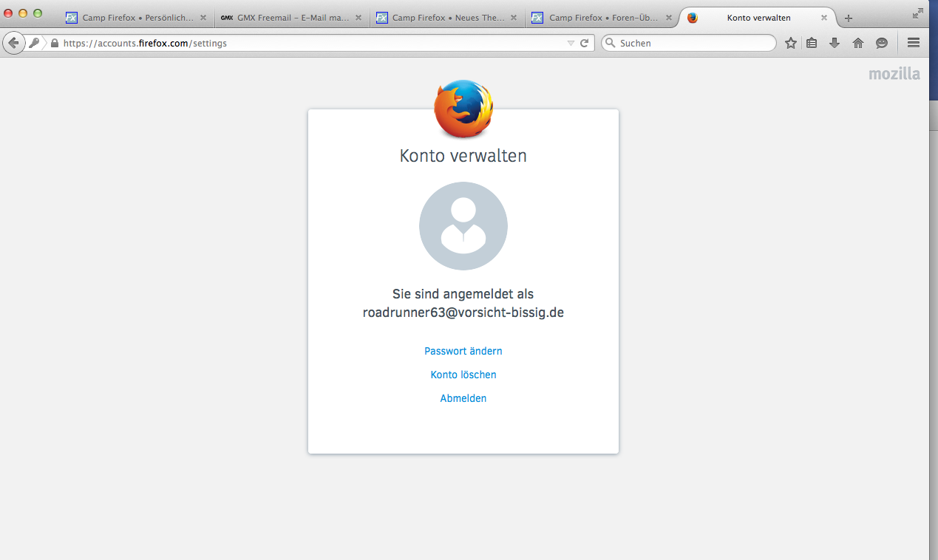Image resolution: width=938 pixels, height=560 pixels.
Task: Reload the page with the refresh icon
Action: 585,43
